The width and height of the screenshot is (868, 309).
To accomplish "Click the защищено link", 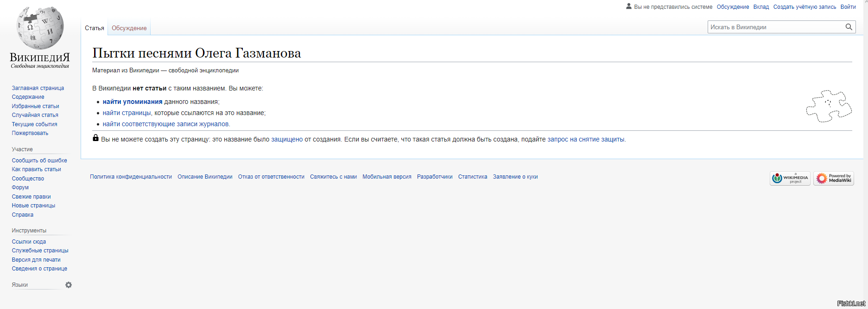I will click(287, 139).
